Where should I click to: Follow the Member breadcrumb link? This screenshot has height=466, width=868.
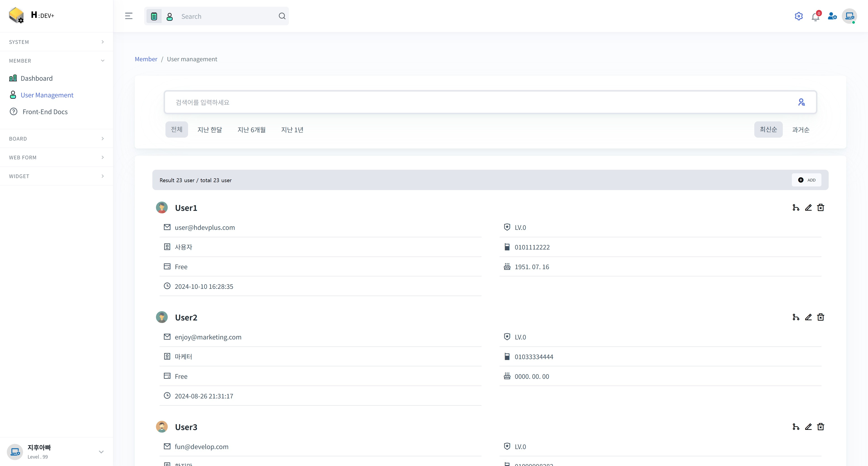146,59
